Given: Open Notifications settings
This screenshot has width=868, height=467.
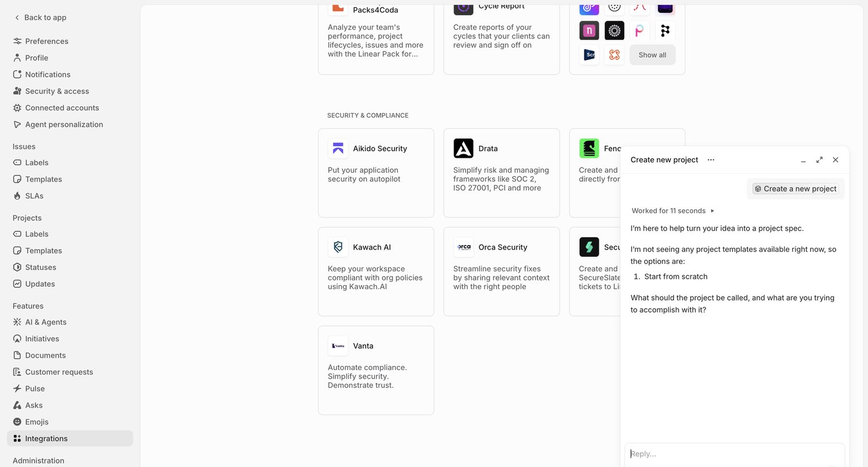Looking at the screenshot, I should 70,75.
